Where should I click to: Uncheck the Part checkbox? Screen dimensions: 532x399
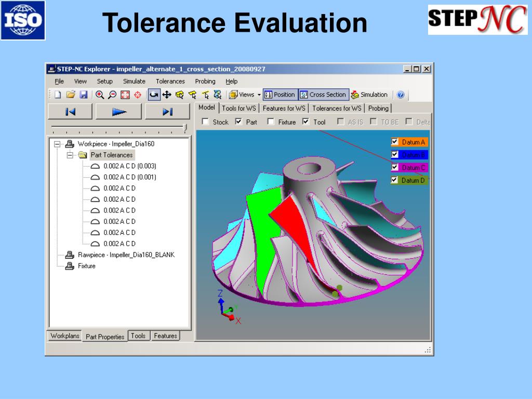[x=238, y=122]
